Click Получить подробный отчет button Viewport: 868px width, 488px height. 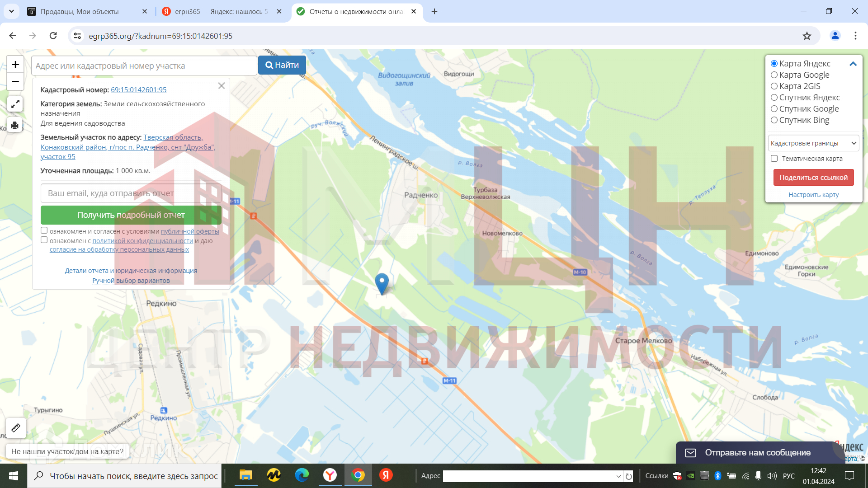(131, 215)
